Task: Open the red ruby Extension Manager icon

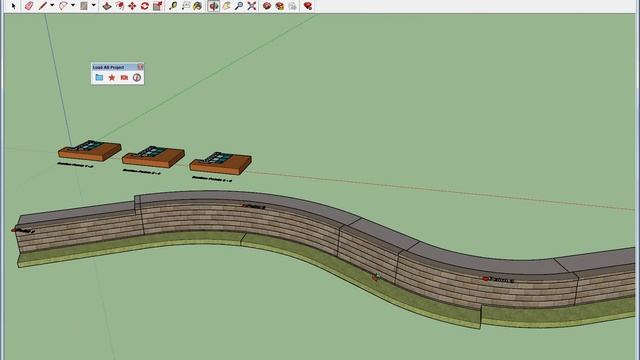Action: 308,6
